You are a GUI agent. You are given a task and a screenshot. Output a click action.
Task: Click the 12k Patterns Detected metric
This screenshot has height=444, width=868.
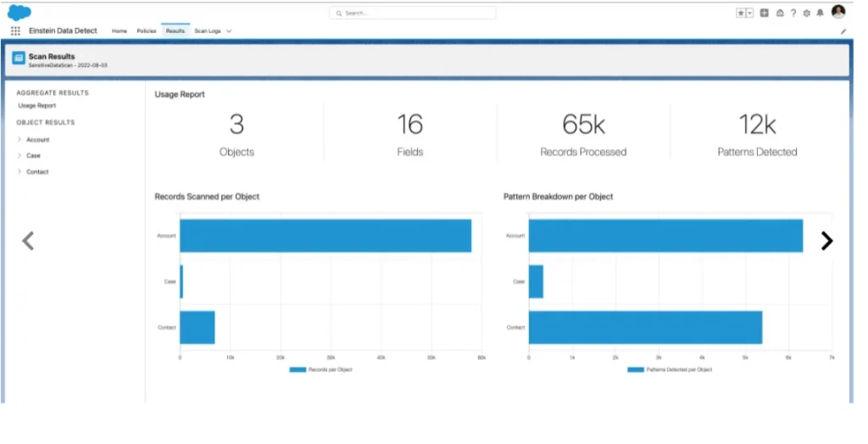click(757, 136)
